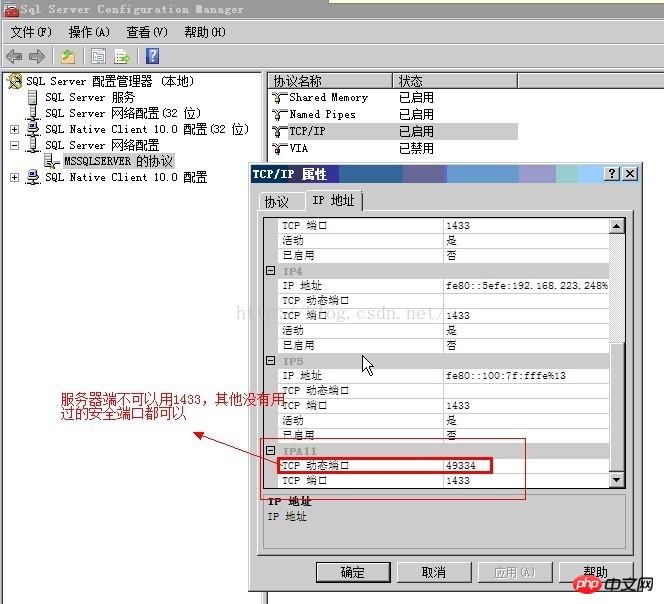Click the IP5 TCP 端口 value 1433
Viewport: 664px width, 604px height.
point(526,406)
